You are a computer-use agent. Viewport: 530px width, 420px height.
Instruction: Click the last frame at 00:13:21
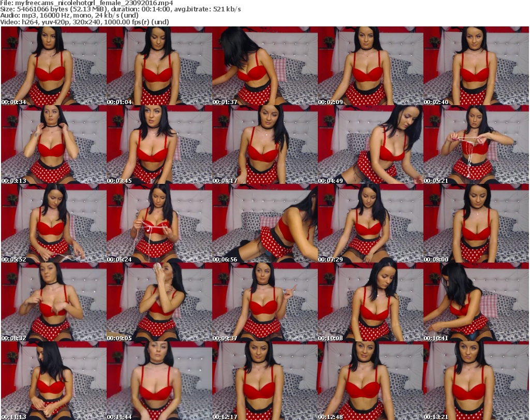click(476, 381)
